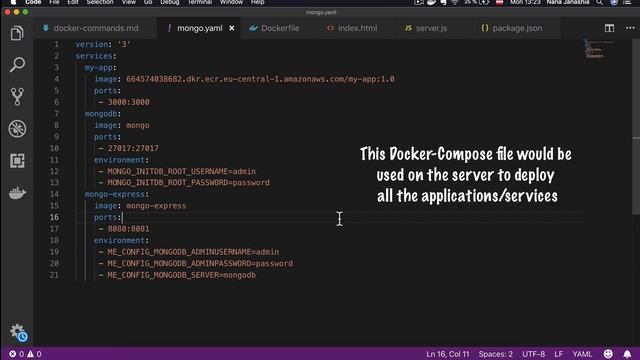Image resolution: width=640 pixels, height=360 pixels.
Task: Open the Terminal menu
Action: (200, 2)
